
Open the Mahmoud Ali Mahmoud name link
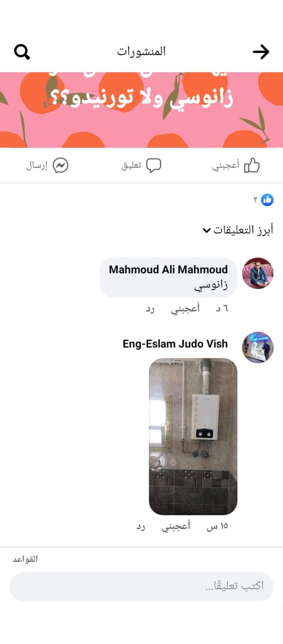(x=168, y=269)
